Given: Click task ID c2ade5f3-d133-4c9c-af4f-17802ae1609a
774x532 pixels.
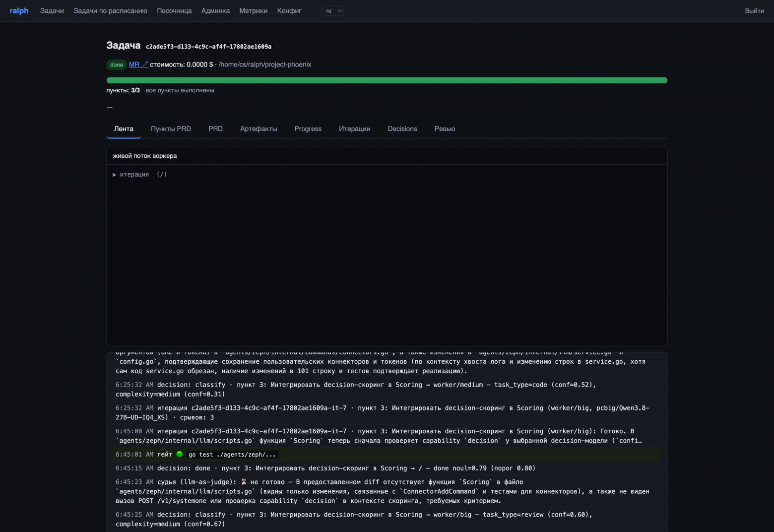Looking at the screenshot, I should 208,47.
